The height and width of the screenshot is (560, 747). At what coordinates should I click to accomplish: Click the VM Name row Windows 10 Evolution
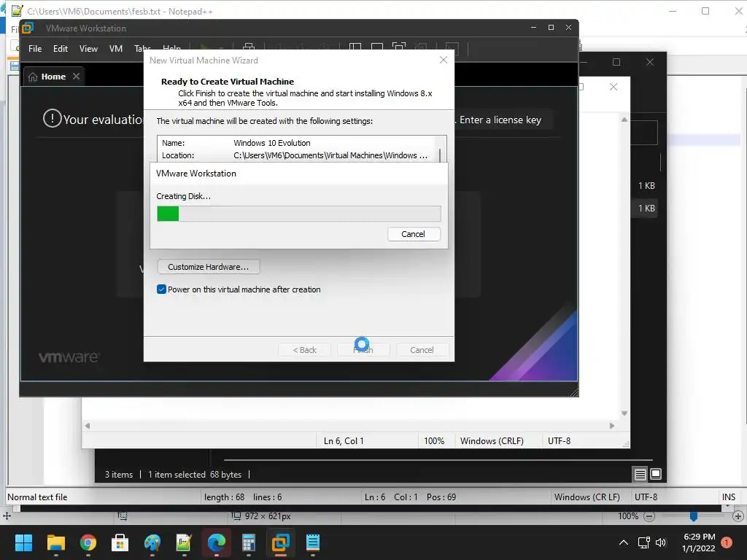click(x=295, y=143)
